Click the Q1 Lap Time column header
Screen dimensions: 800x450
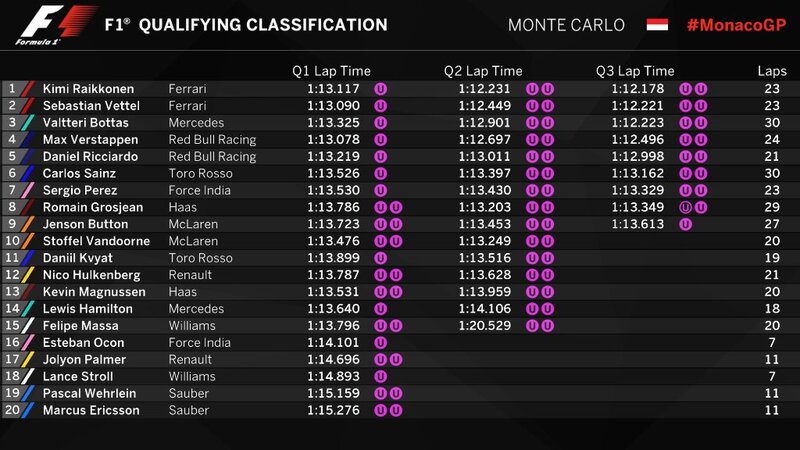[x=331, y=71]
